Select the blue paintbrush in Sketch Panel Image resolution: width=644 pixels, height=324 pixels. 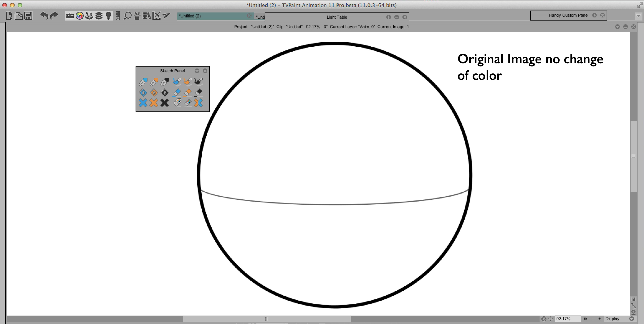click(x=177, y=82)
